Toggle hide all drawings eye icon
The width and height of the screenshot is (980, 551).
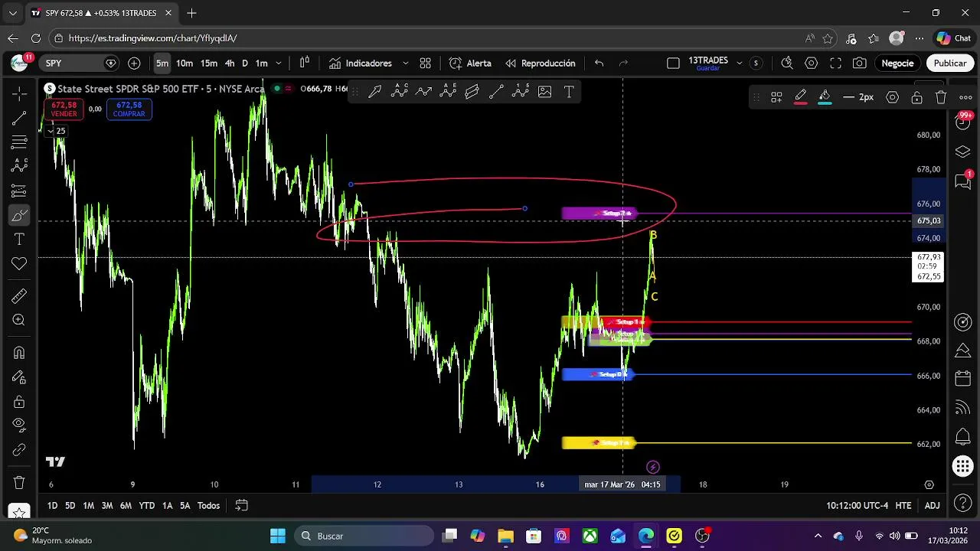click(19, 425)
